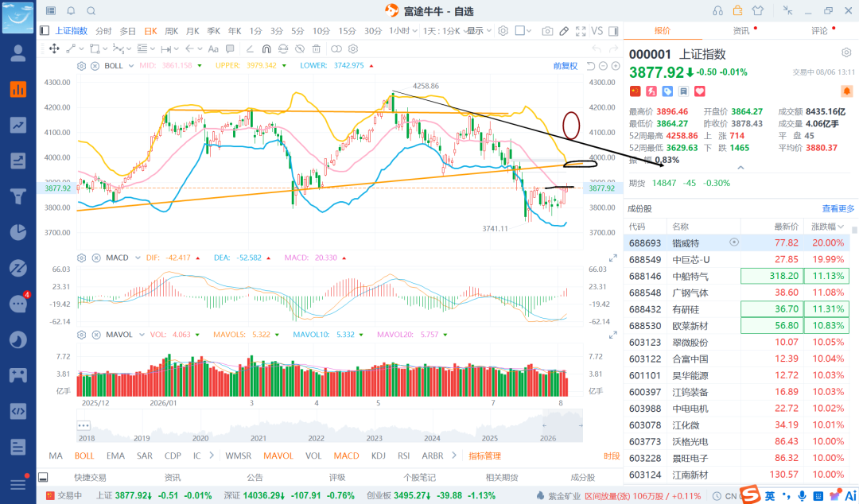Screen dimensions: 859x504
Task: Open the quotes bar-chart sidebar icon
Action: 18,89
